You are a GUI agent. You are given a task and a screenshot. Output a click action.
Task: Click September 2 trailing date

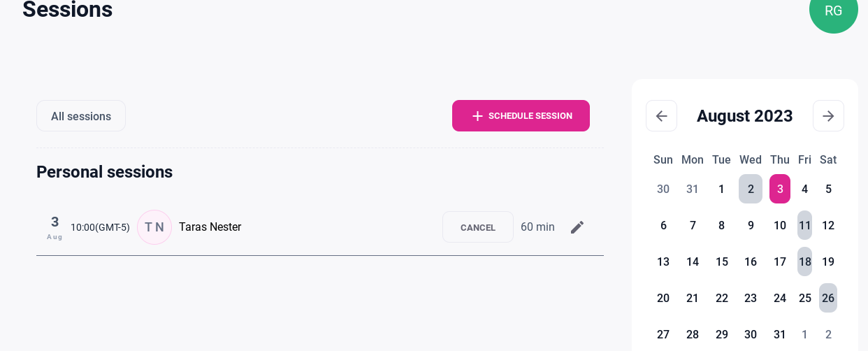click(828, 334)
